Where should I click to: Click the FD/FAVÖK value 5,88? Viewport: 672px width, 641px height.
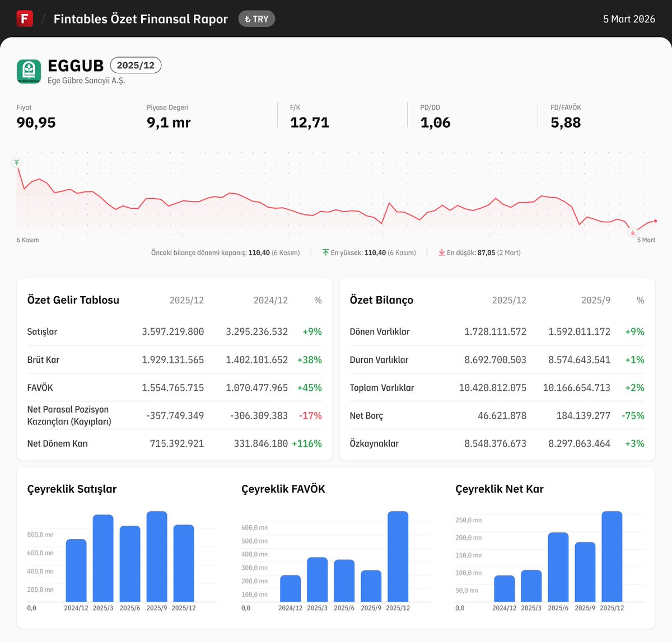(566, 123)
